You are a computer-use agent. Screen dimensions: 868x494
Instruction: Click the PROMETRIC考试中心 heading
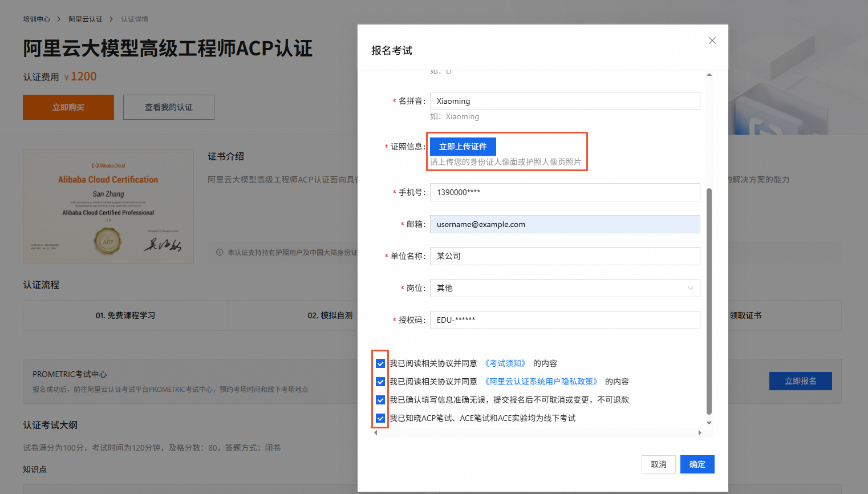tap(70, 374)
